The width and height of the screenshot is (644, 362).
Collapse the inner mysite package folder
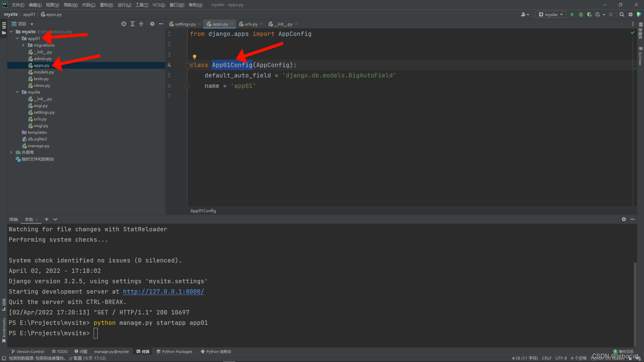pos(17,92)
